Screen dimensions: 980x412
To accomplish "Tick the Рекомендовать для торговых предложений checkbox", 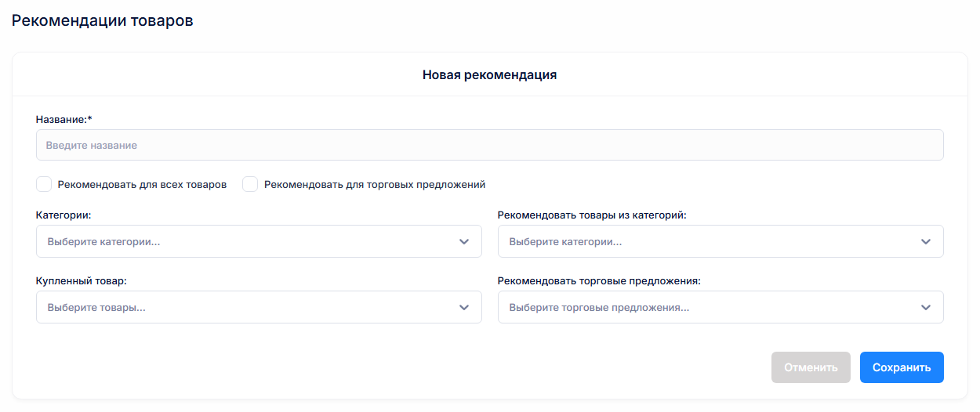I will click(x=250, y=185).
